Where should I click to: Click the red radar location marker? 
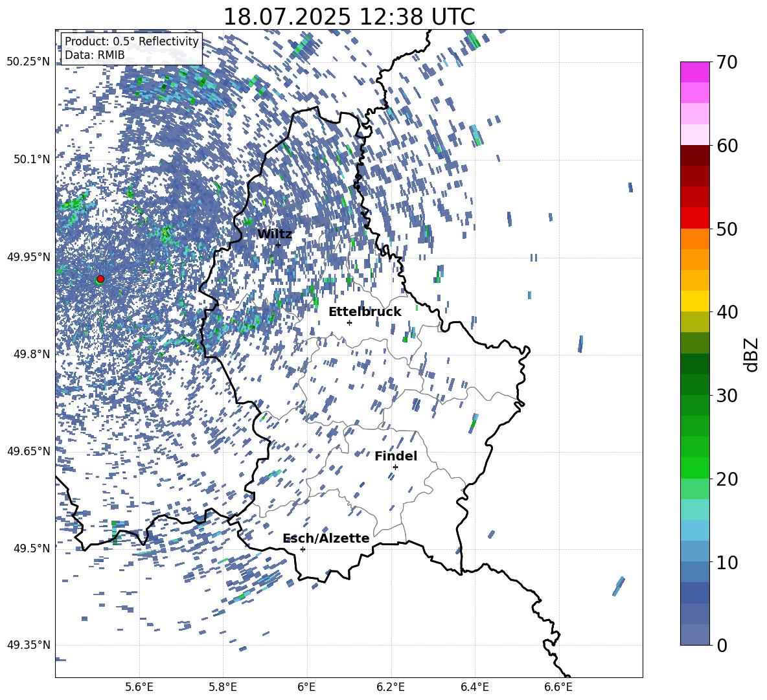click(x=100, y=278)
